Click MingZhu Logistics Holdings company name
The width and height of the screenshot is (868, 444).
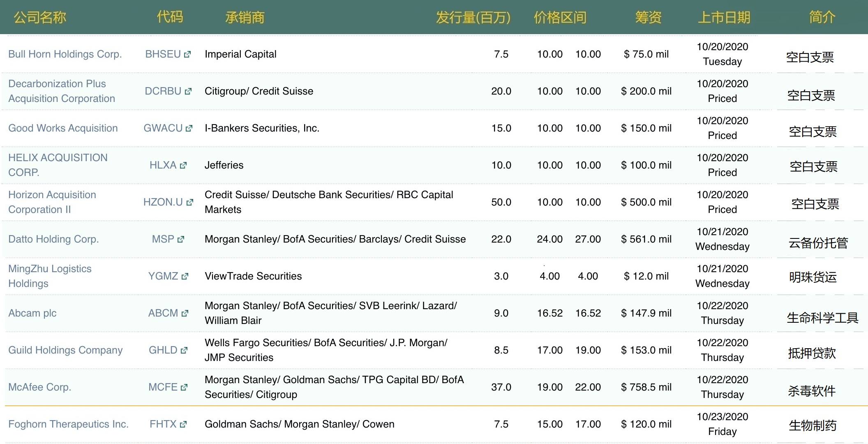click(x=50, y=276)
